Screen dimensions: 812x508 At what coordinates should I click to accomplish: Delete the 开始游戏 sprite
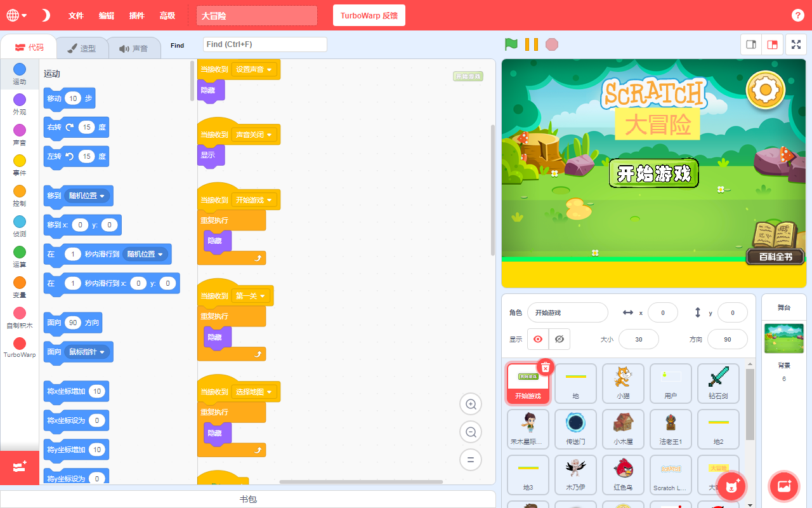click(546, 368)
